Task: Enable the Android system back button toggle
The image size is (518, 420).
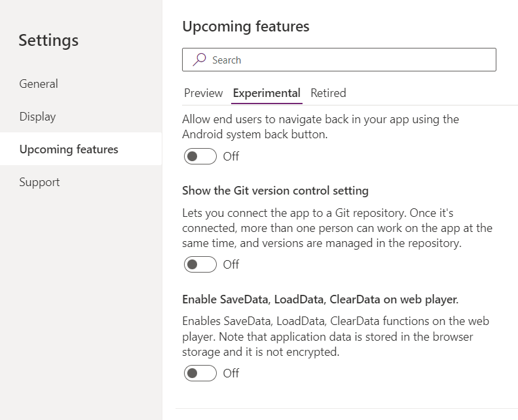Action: [200, 157]
